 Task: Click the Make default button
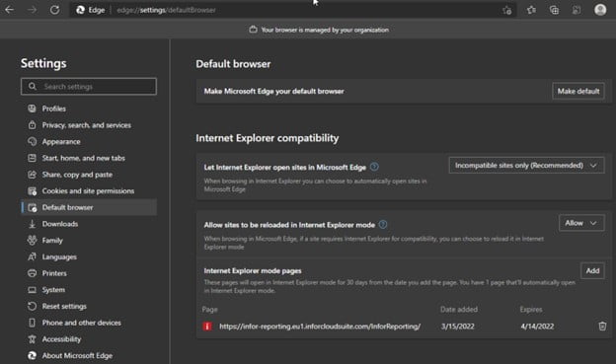(x=577, y=91)
